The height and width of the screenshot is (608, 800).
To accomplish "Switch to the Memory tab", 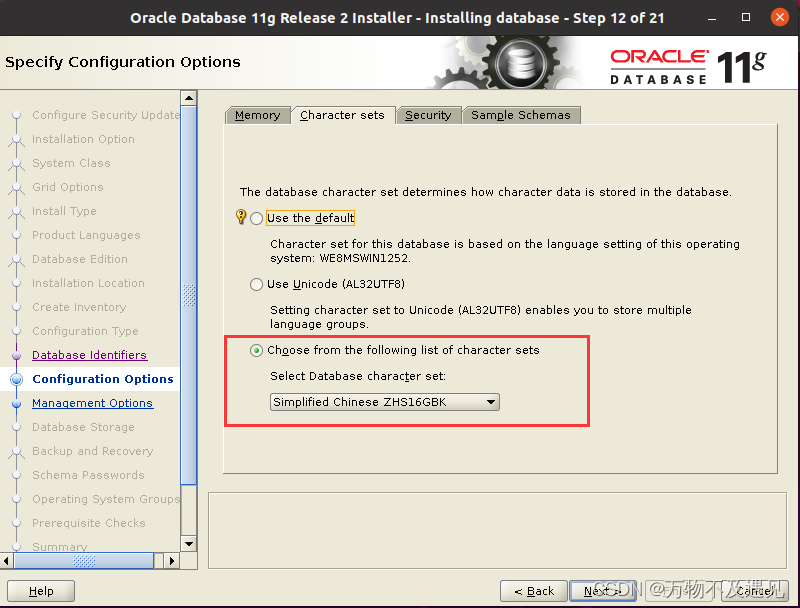I will click(258, 115).
